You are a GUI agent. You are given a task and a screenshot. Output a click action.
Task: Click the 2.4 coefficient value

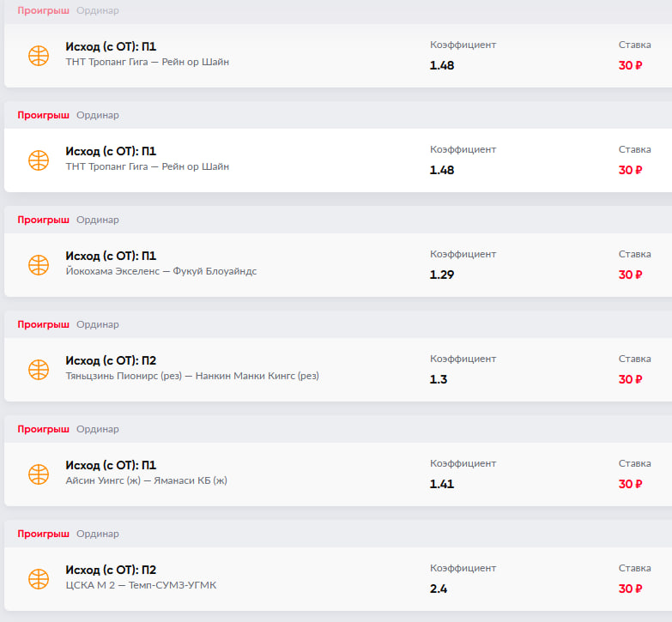439,589
